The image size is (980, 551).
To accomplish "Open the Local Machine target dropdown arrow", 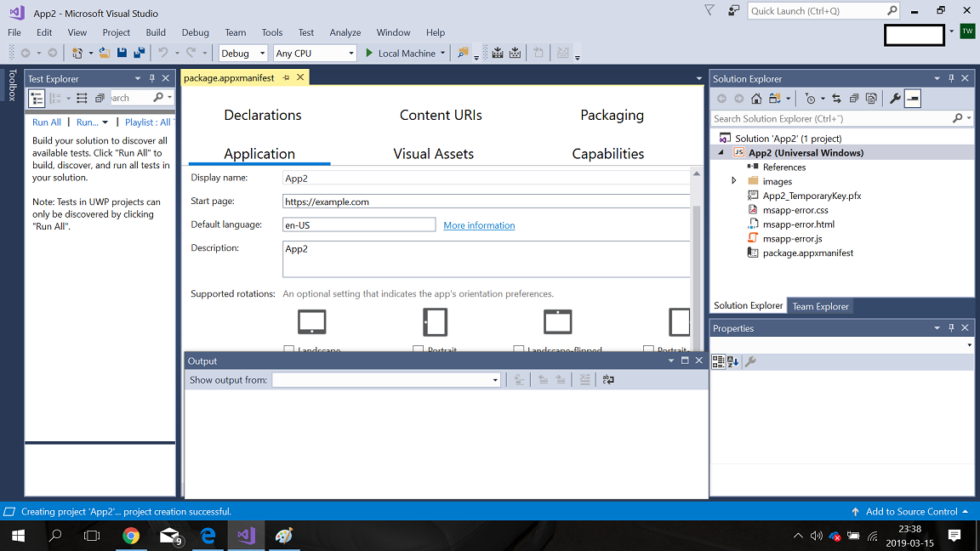I will pyautogui.click(x=442, y=53).
